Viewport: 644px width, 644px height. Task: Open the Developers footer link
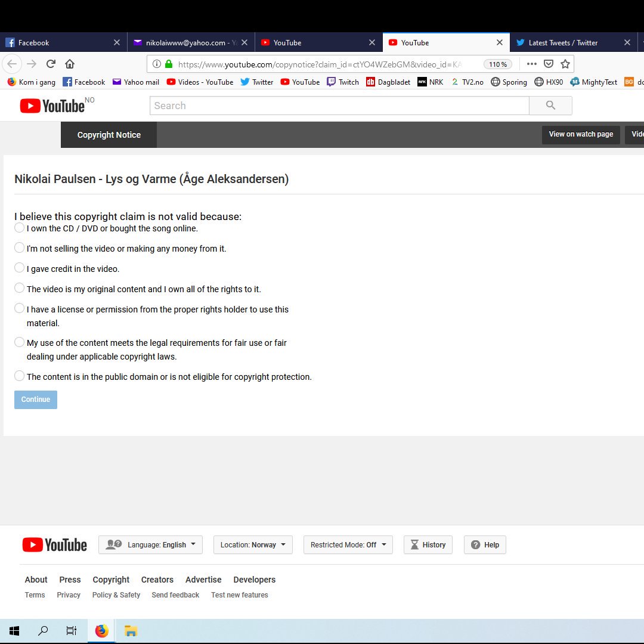(254, 580)
